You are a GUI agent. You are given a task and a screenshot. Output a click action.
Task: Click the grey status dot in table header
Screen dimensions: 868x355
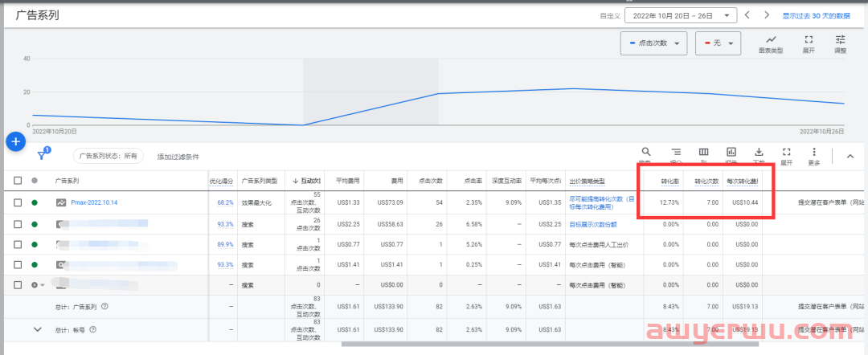point(35,181)
